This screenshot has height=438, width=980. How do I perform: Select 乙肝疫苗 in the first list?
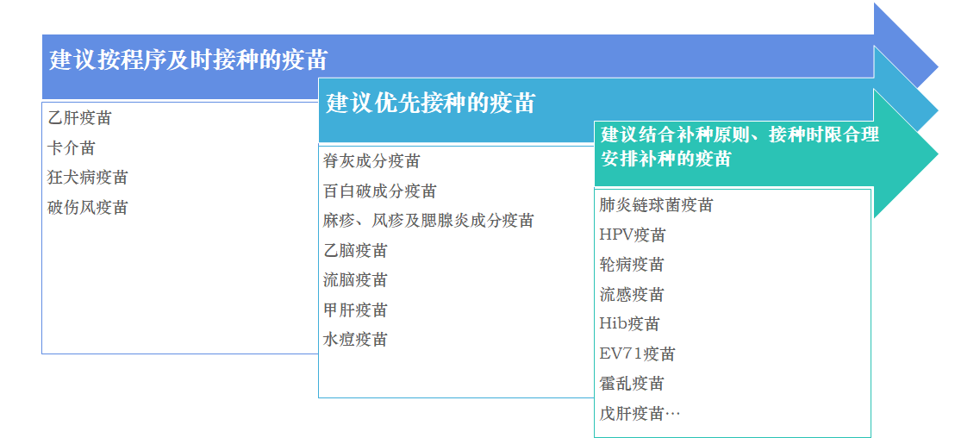(x=79, y=118)
